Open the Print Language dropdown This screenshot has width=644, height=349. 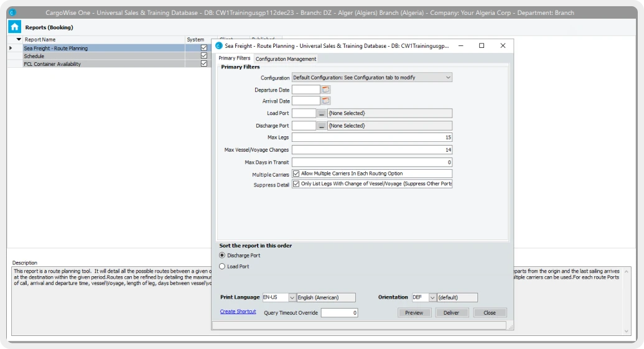pos(292,297)
